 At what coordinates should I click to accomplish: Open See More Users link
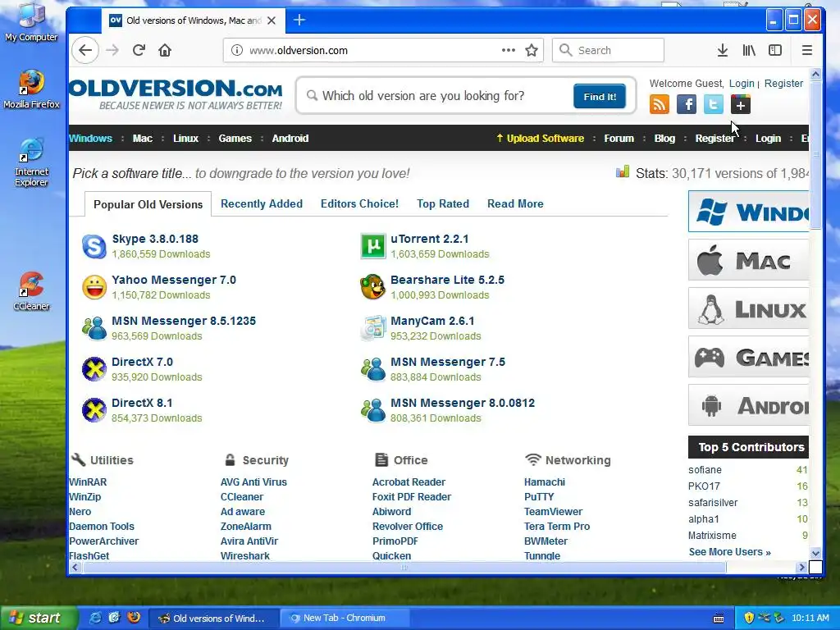729,552
